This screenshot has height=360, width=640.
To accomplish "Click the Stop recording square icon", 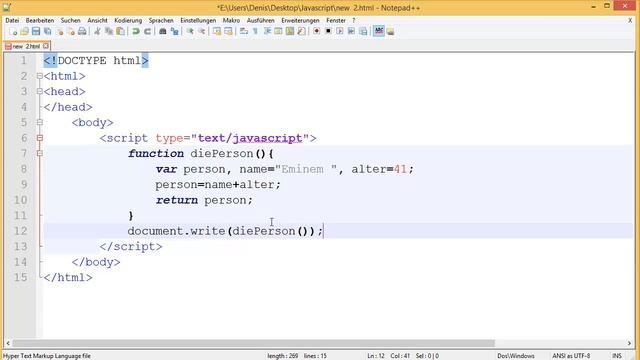I will point(328,31).
